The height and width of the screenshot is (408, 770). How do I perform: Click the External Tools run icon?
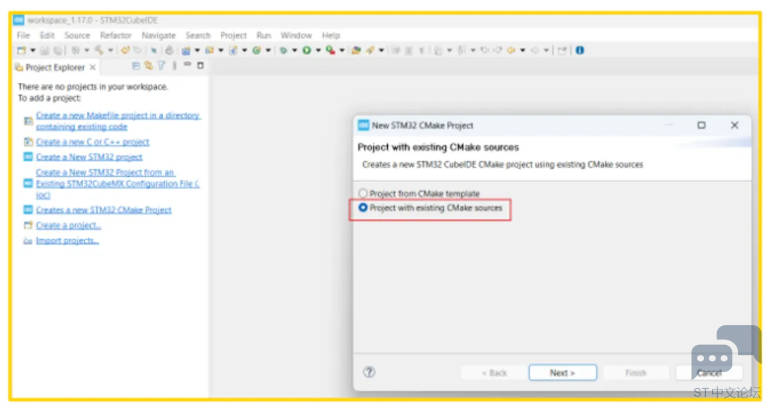pyautogui.click(x=330, y=50)
